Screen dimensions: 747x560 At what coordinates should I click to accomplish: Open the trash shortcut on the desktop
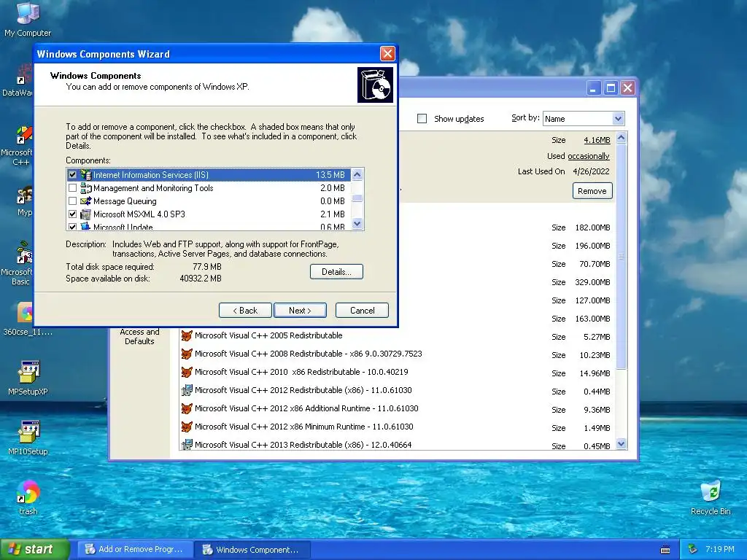click(28, 497)
